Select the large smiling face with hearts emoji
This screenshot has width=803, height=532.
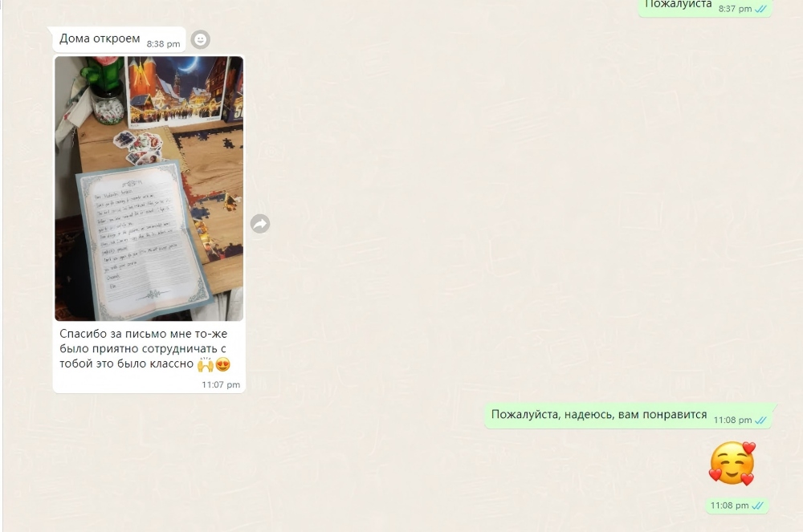(x=732, y=464)
